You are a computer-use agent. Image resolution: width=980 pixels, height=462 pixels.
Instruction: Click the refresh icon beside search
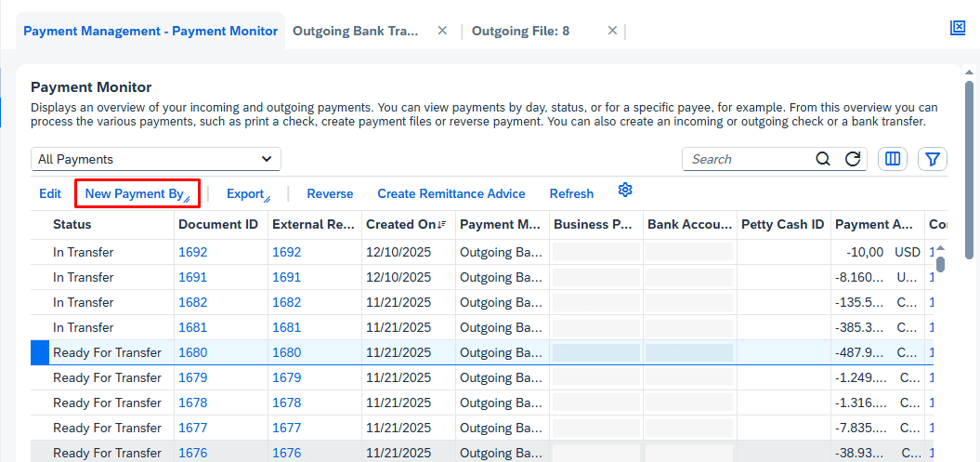point(852,159)
